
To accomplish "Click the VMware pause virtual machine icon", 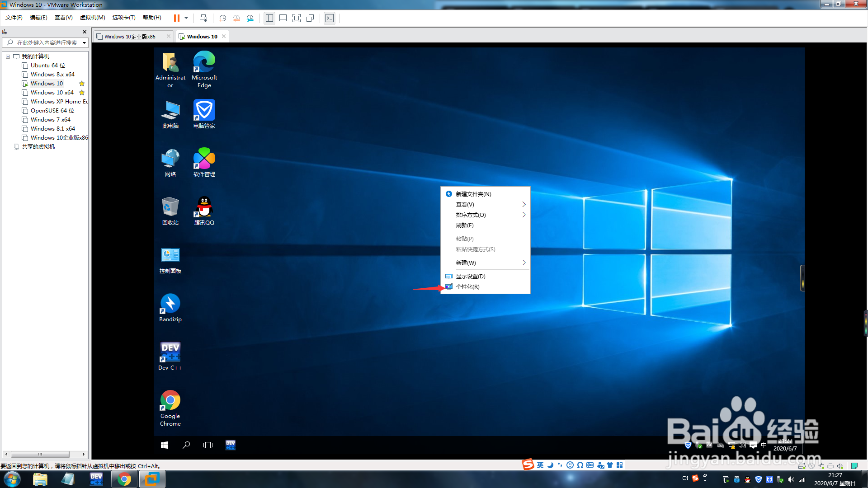I will tap(177, 18).
